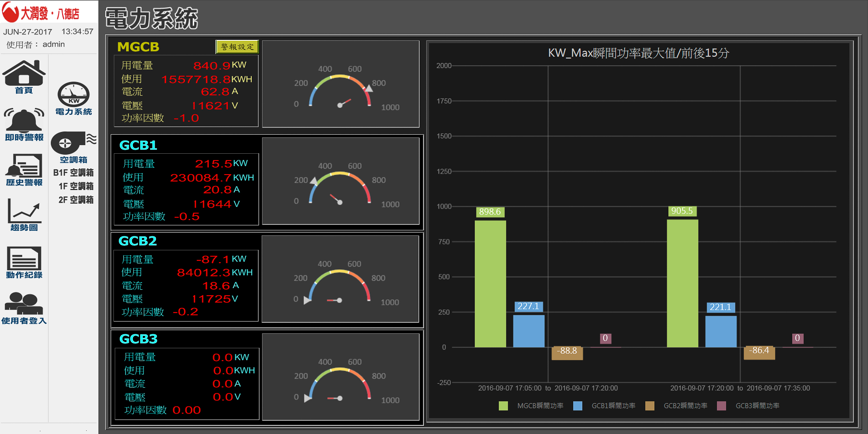Click the 動作紀錄 link text

click(x=24, y=275)
